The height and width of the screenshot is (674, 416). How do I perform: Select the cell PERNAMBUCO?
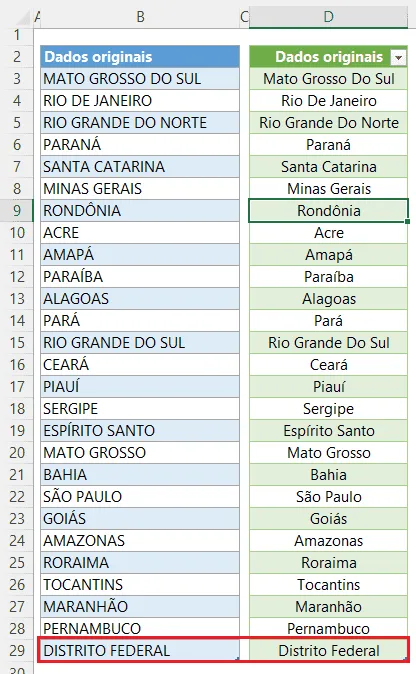(x=140, y=629)
